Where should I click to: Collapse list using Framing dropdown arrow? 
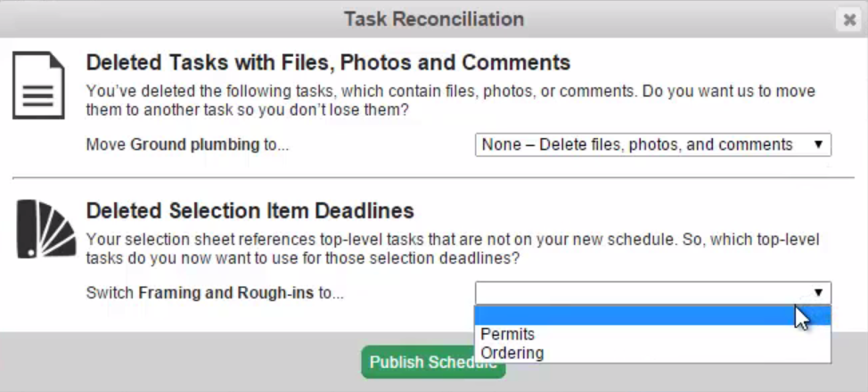click(818, 293)
